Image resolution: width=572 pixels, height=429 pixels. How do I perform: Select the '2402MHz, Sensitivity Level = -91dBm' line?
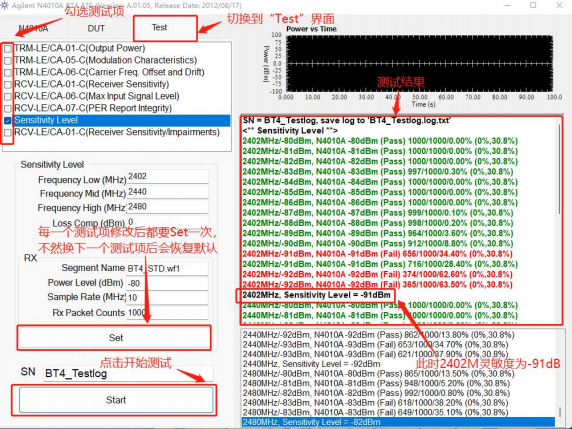[x=317, y=295]
